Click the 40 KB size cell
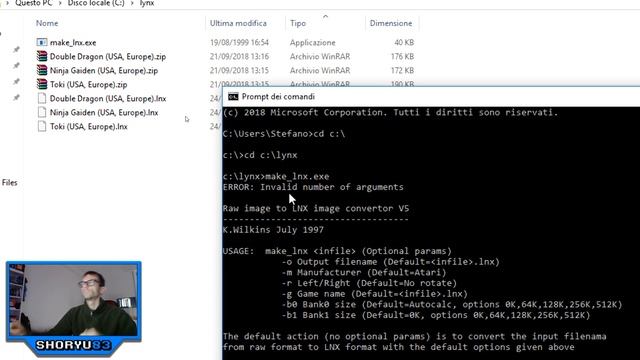 [x=404, y=42]
